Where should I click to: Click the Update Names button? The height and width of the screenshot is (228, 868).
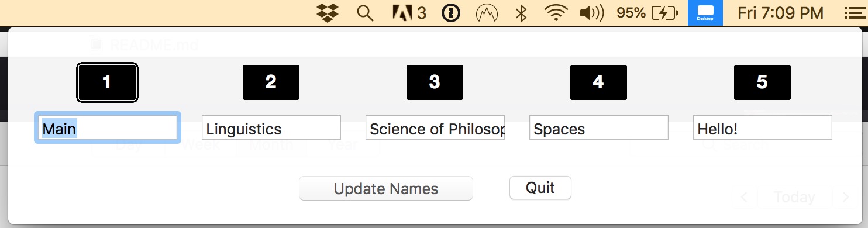tap(386, 188)
